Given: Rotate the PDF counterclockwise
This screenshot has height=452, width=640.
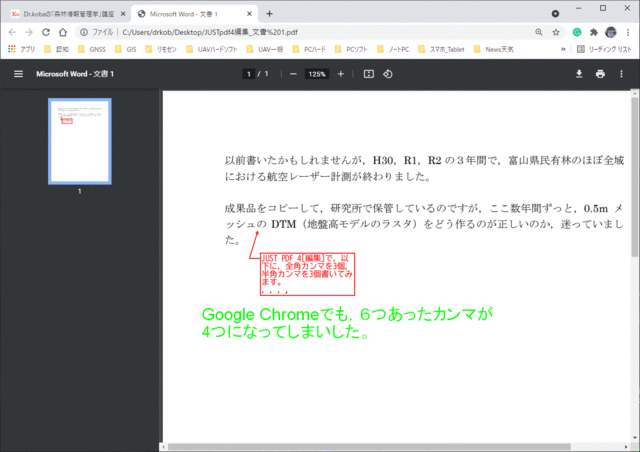Looking at the screenshot, I should point(388,74).
